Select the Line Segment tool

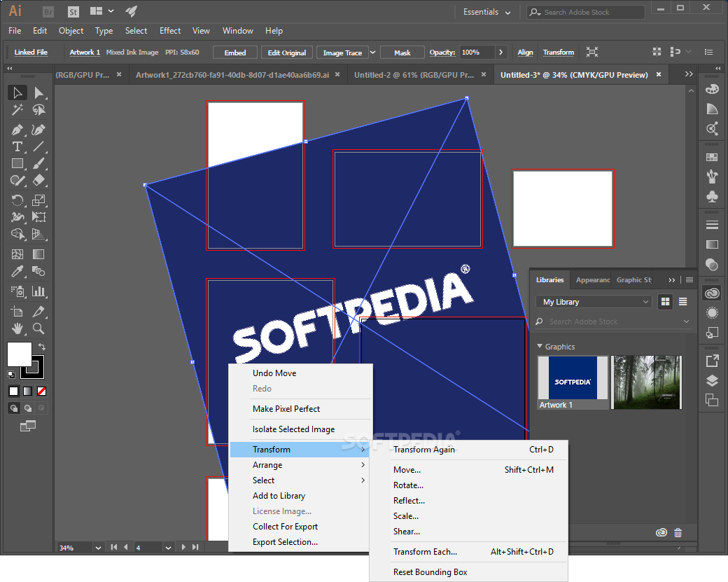coord(38,147)
